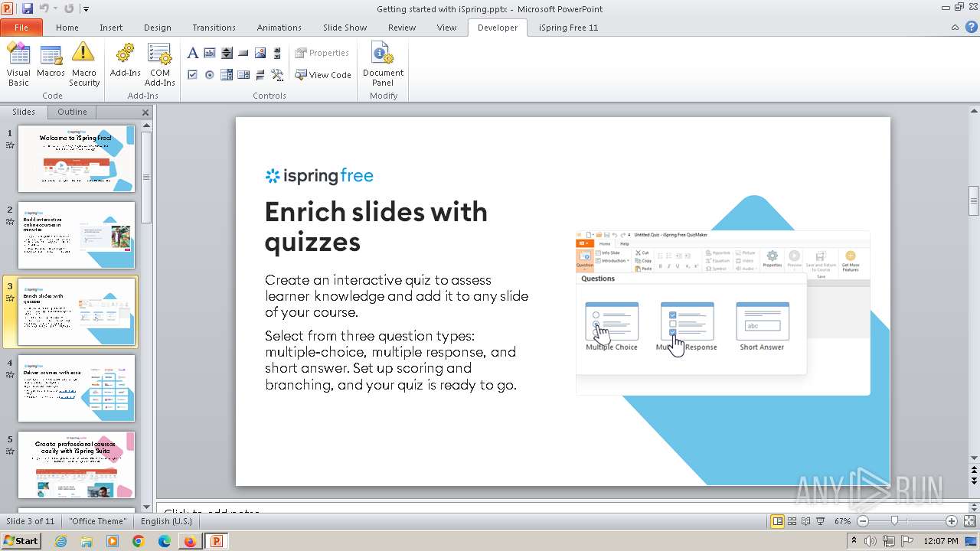Open the Document Panel settings
Image resolution: width=980 pixels, height=551 pixels.
[x=383, y=64]
